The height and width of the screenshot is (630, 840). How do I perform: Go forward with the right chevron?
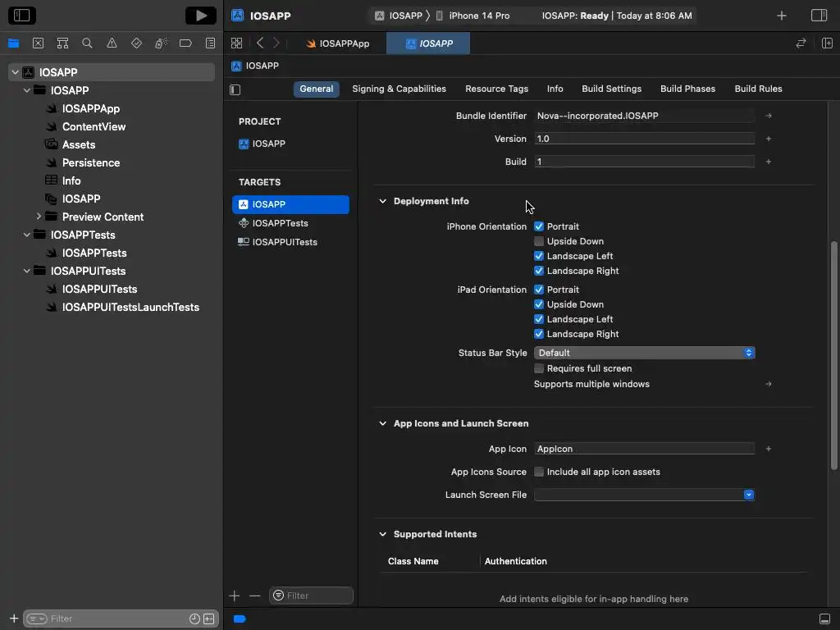pyautogui.click(x=276, y=43)
